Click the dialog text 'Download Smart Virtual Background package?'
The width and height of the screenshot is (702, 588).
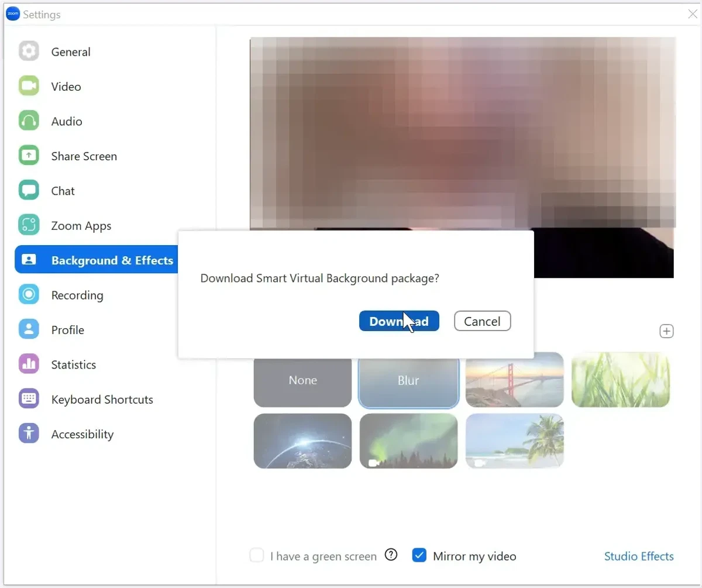click(319, 278)
